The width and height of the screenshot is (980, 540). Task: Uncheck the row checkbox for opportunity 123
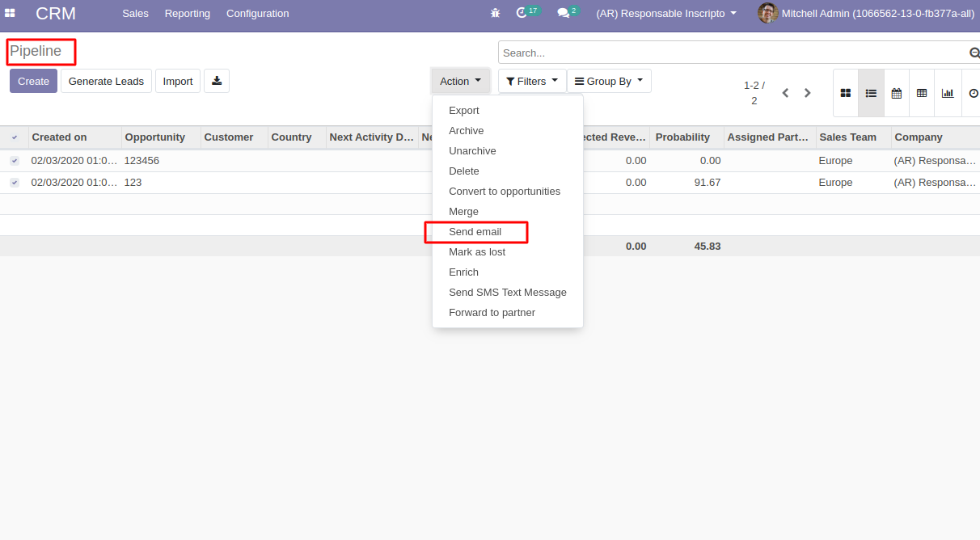pos(14,182)
